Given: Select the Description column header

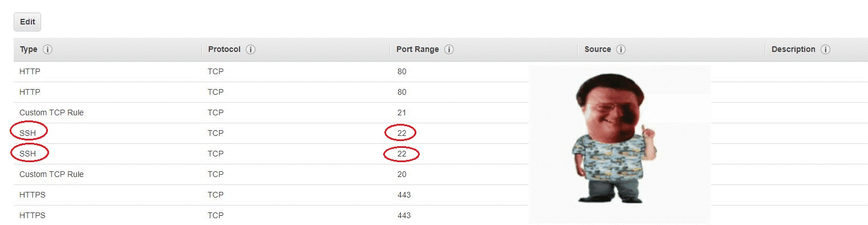Looking at the screenshot, I should (x=793, y=50).
